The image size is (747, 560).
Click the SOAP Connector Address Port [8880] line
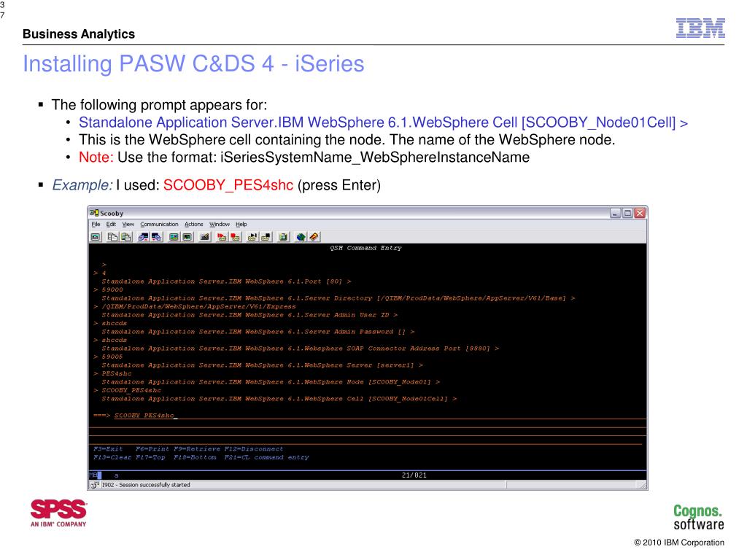tap(300, 349)
